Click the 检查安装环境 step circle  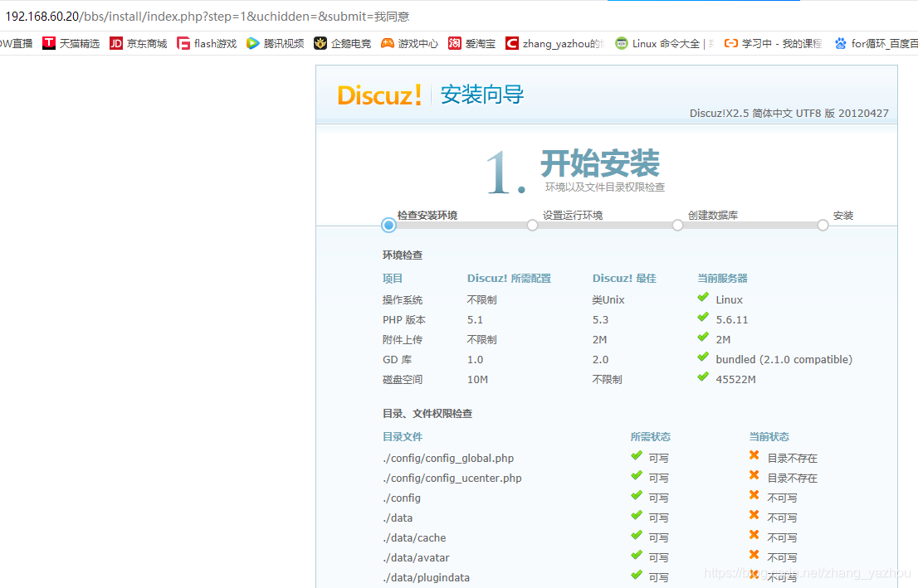tap(388, 226)
